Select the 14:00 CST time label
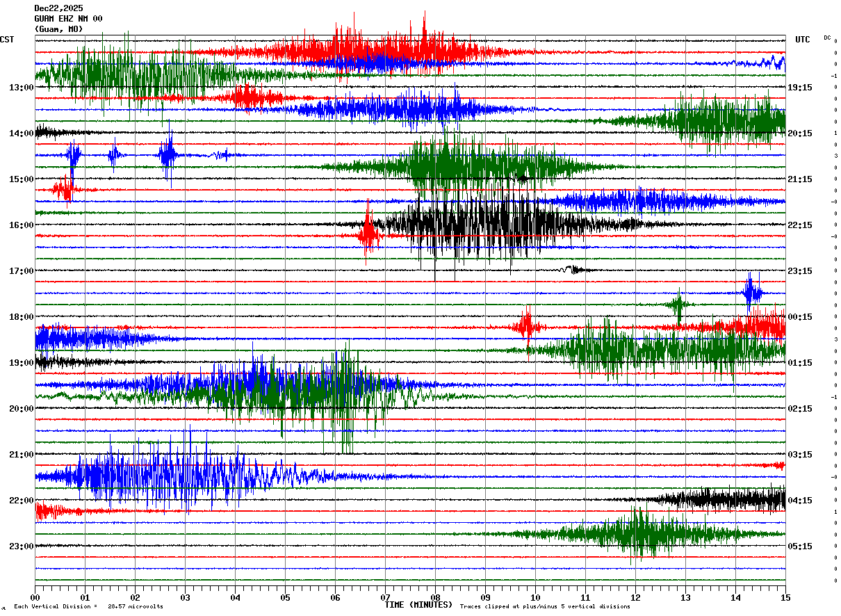The width and height of the screenshot is (841, 616). click(22, 133)
